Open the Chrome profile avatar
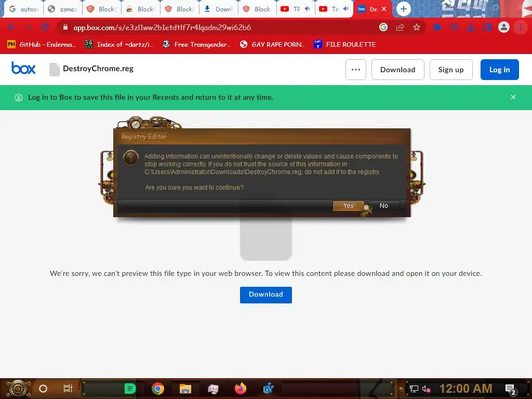Screen dimensions: 532x399 coord(504,27)
